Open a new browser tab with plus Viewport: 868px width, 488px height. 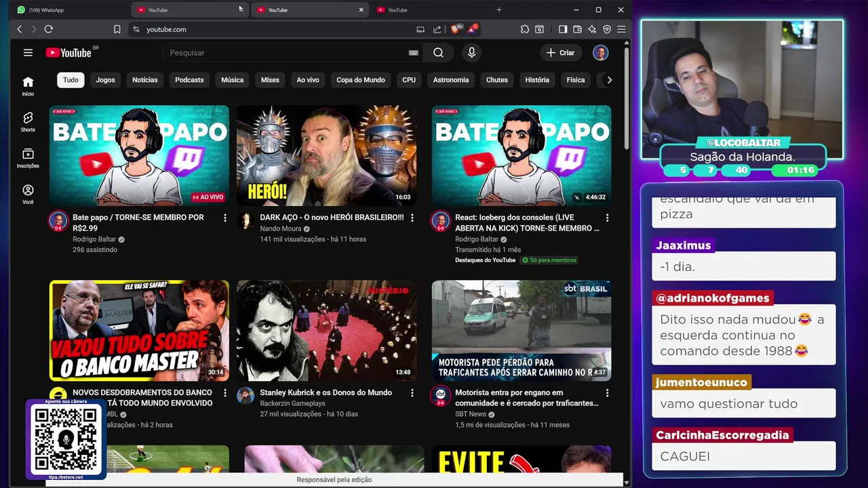(x=499, y=9)
